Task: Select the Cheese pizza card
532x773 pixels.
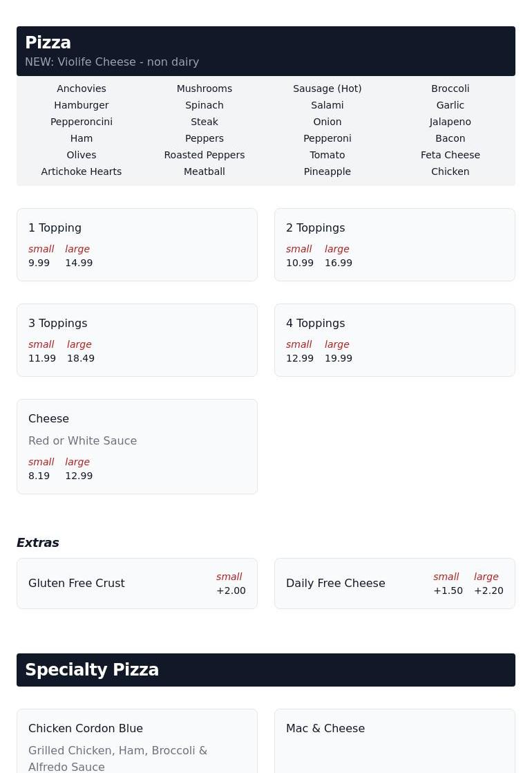Action: pyautogui.click(x=137, y=447)
